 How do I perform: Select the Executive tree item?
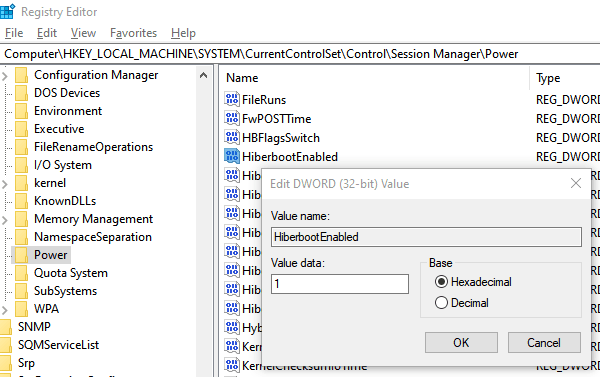(59, 129)
